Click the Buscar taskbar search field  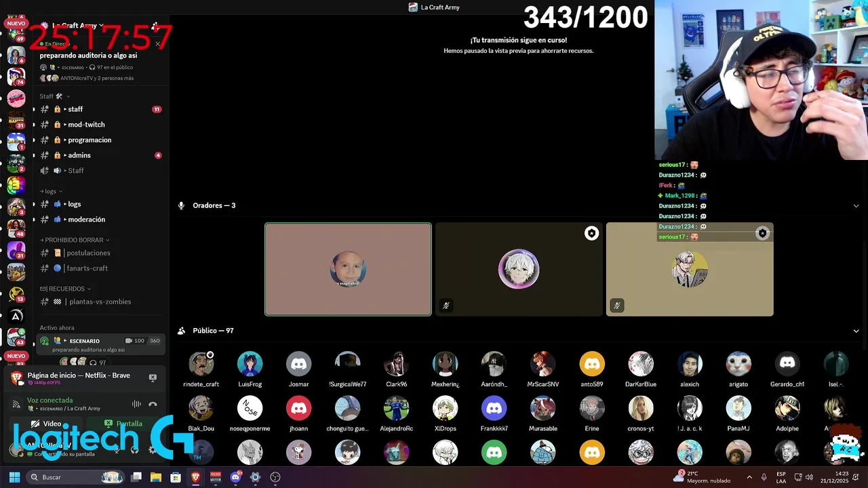click(x=77, y=477)
